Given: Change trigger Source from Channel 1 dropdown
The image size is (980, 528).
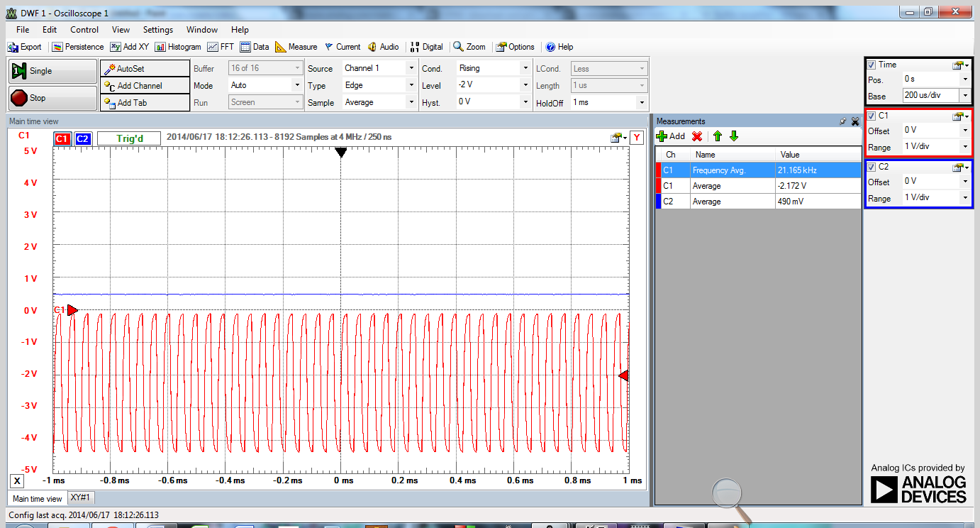Looking at the screenshot, I should pyautogui.click(x=379, y=68).
